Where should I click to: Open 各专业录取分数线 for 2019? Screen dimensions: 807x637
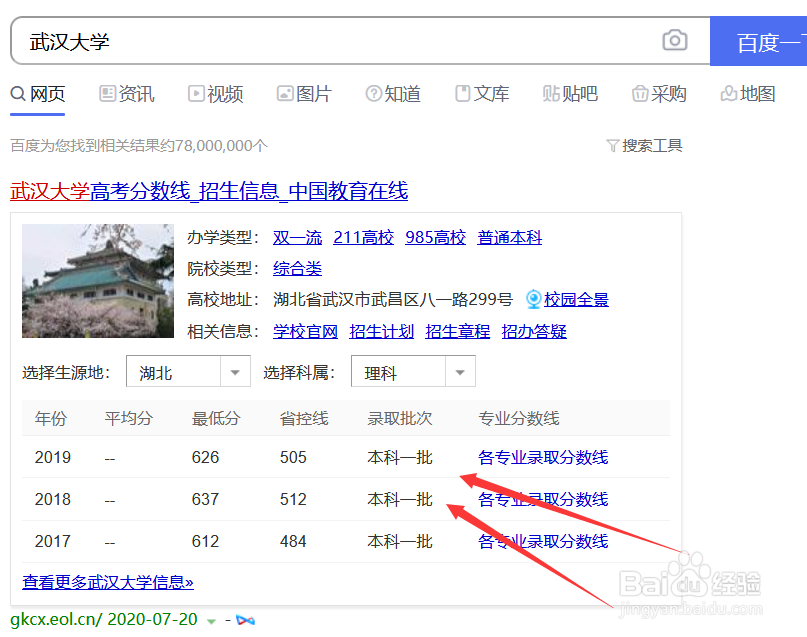[543, 457]
